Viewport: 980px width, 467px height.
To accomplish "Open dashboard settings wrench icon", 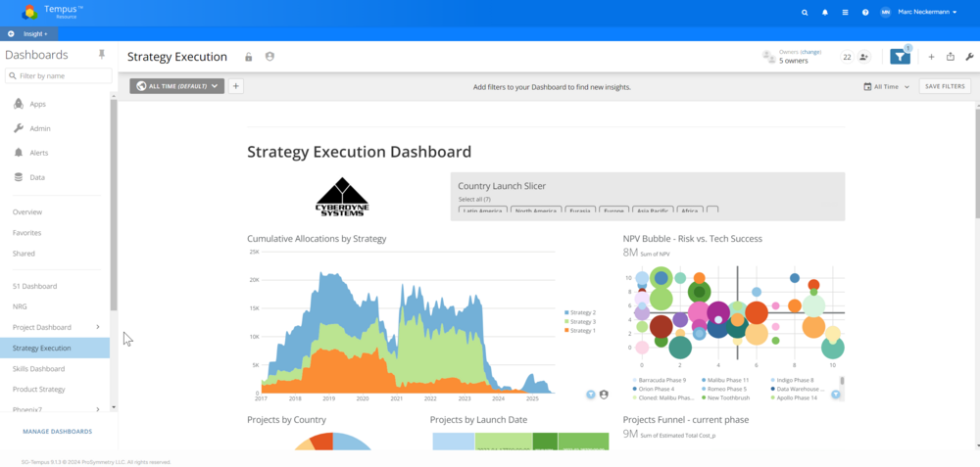I will (x=969, y=57).
